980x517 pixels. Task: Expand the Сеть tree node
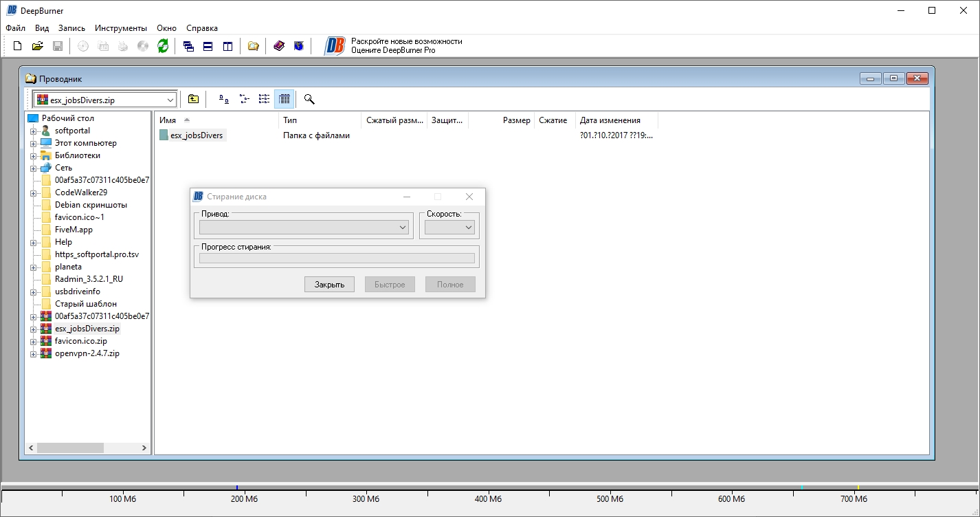[x=32, y=168]
